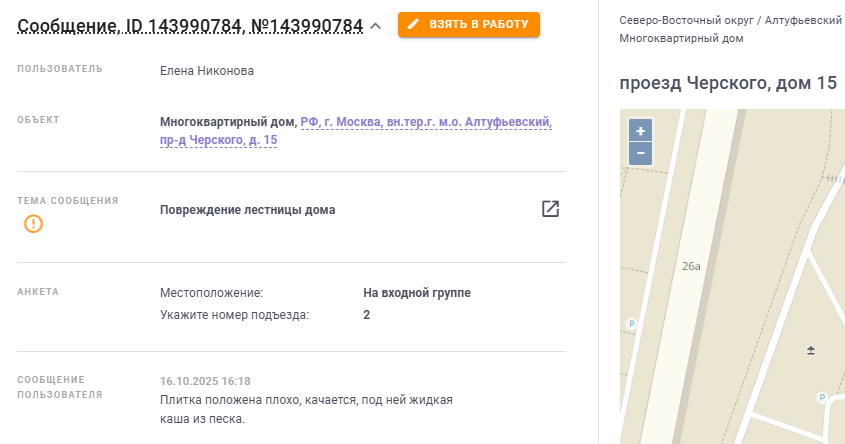The width and height of the screenshot is (845, 444).
Task: Click the message timestamp 16.10.2025 16:18
Action: coord(205,381)
